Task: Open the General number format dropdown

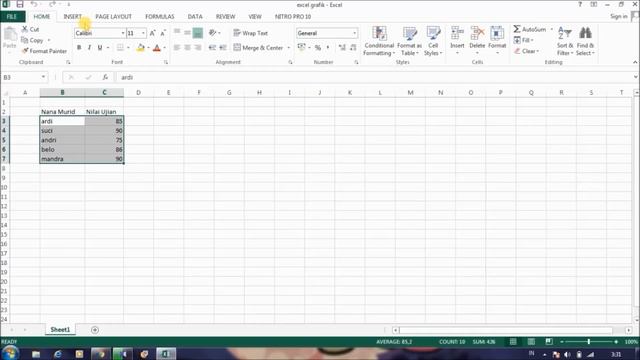Action: pos(354,33)
